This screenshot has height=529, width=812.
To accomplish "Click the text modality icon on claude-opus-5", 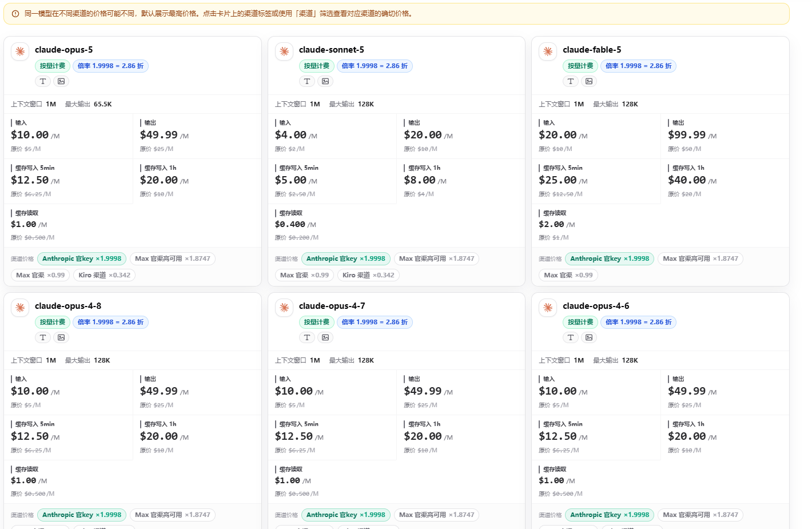I will [43, 81].
